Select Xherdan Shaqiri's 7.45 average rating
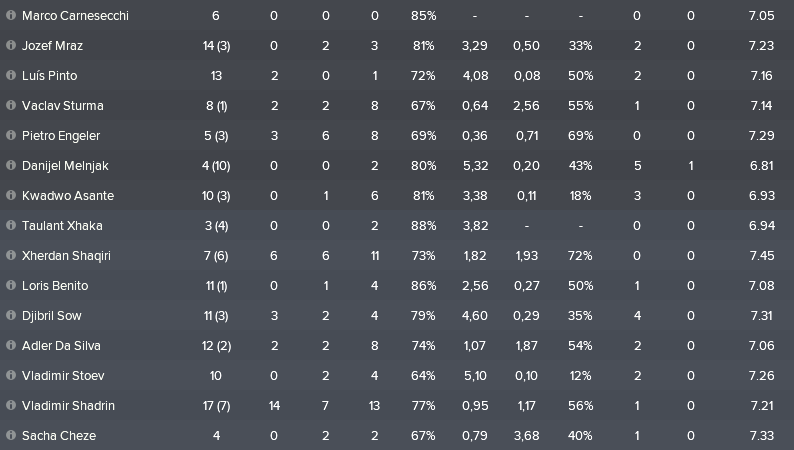The height and width of the screenshot is (450, 794). pos(762,256)
